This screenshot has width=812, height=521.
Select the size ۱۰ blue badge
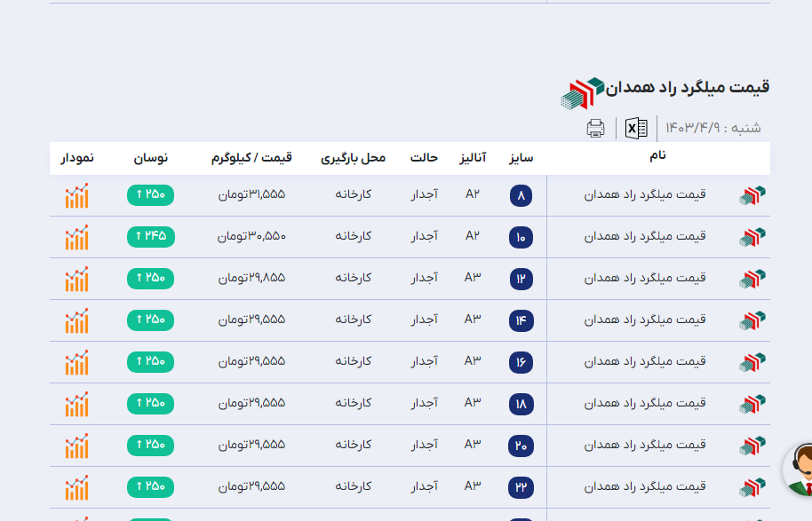[521, 237]
